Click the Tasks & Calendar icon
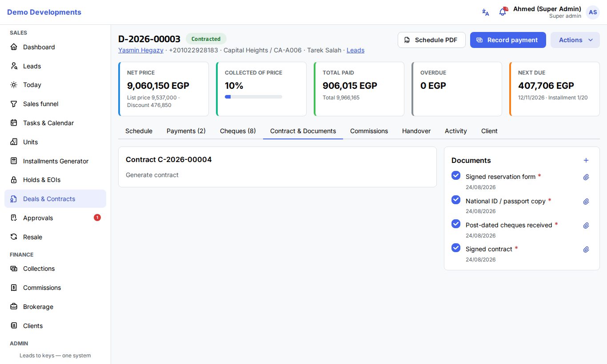Screen dimensions: 607x364 14,123
